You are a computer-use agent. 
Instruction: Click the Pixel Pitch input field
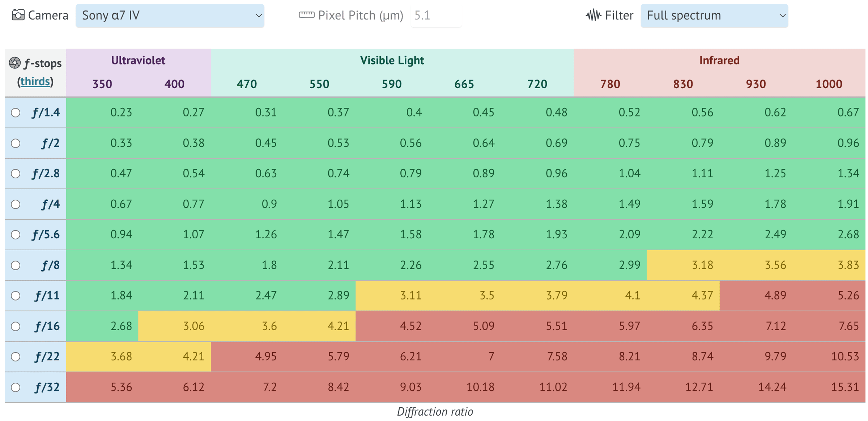[436, 16]
